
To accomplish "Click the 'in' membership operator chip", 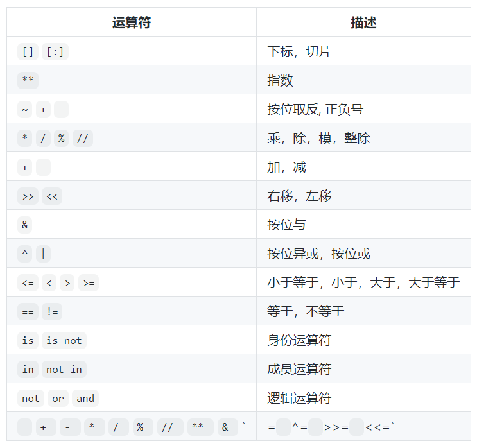I will pyautogui.click(x=28, y=370).
